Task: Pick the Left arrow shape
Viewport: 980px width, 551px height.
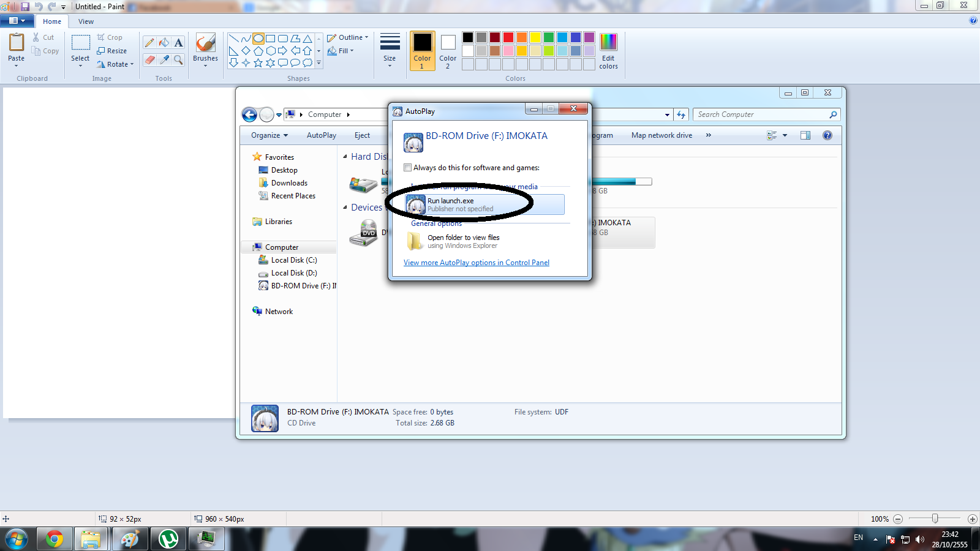Action: click(295, 51)
